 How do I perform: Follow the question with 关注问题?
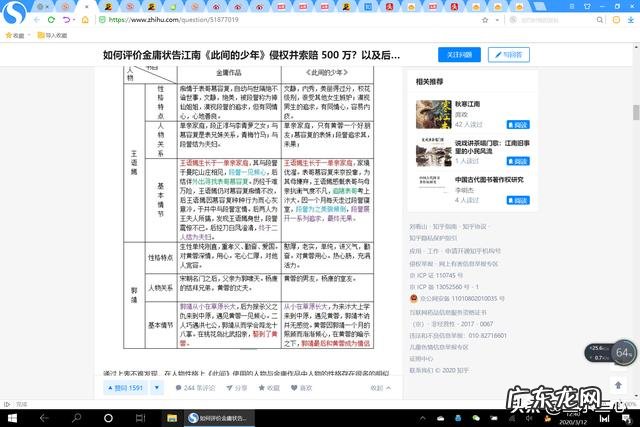tap(459, 55)
